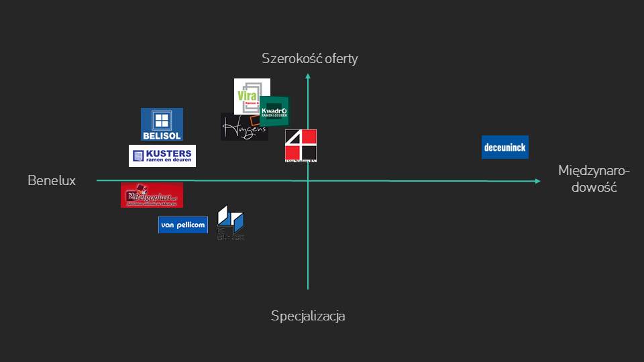Click the van pellicom logo
Image resolution: width=644 pixels, height=362 pixels.
point(183,225)
